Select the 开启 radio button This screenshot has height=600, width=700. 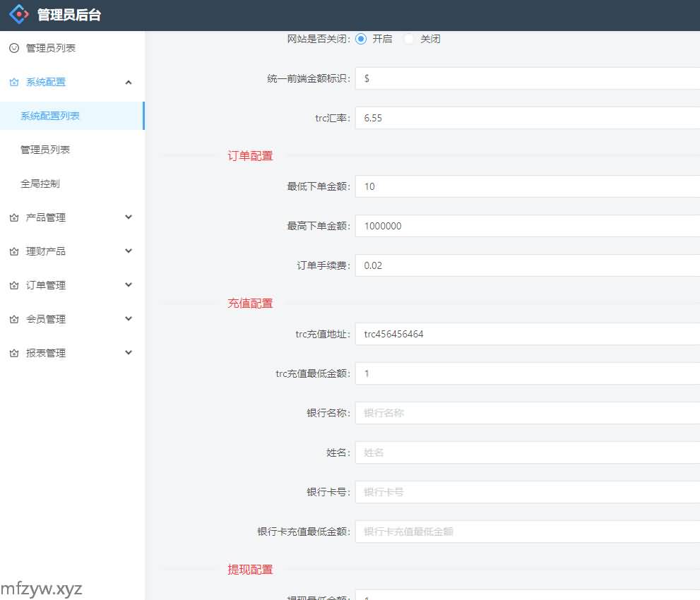[x=361, y=39]
